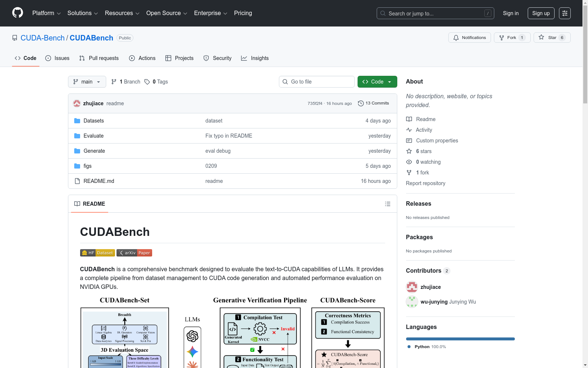The width and height of the screenshot is (588, 368).
Task: Click the star icon next to 6 stars
Action: pos(409,151)
